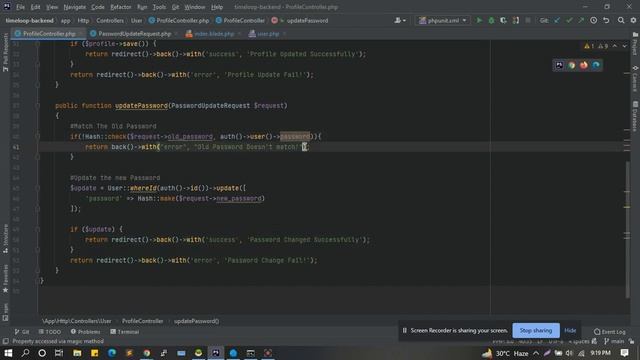
Task: Stop the running process
Action: (x=528, y=20)
